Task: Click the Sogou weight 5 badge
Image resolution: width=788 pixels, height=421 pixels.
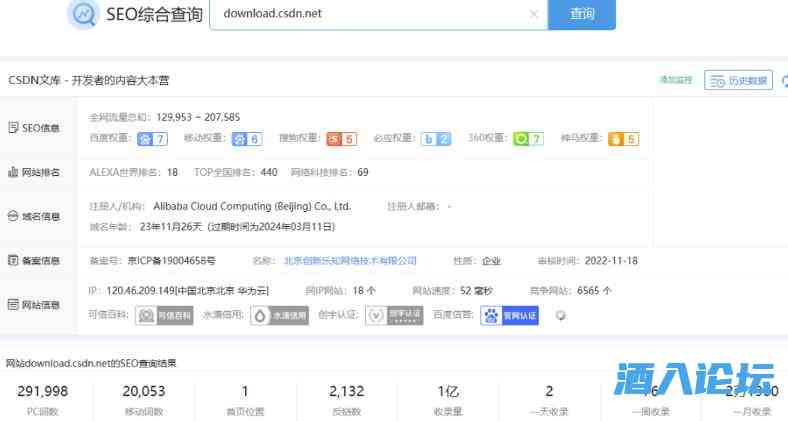Action: pyautogui.click(x=341, y=139)
